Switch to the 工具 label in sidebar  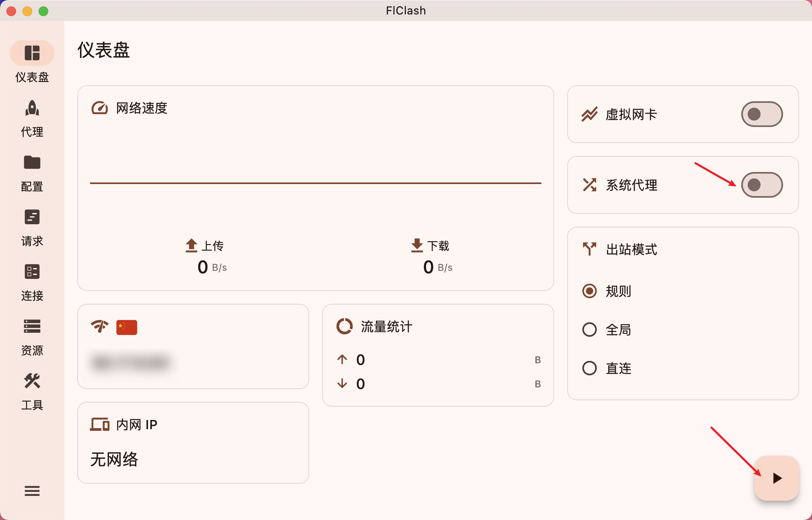(x=32, y=405)
